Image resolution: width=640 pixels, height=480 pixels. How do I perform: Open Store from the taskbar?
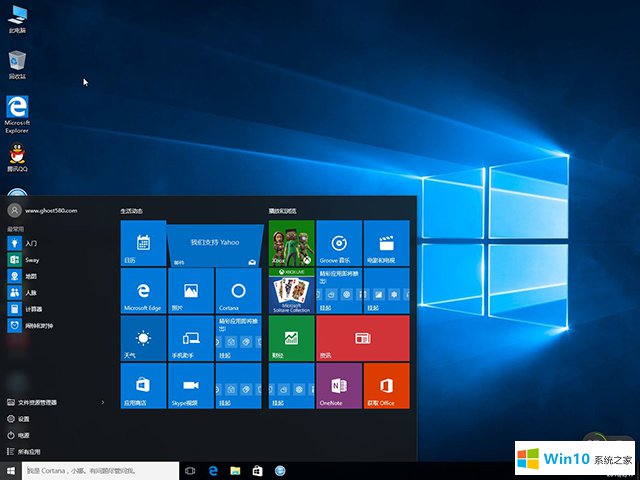pos(258,471)
